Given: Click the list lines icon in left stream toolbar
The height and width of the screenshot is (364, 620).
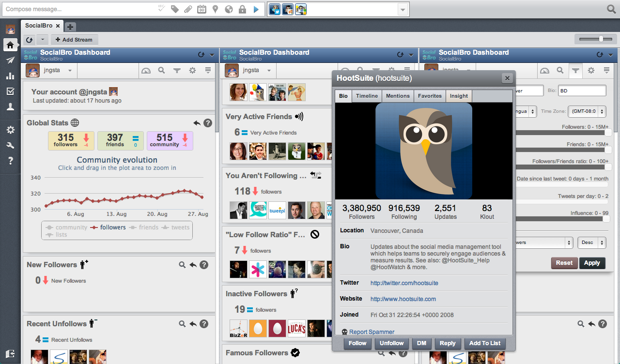Looking at the screenshot, I should coord(208,71).
